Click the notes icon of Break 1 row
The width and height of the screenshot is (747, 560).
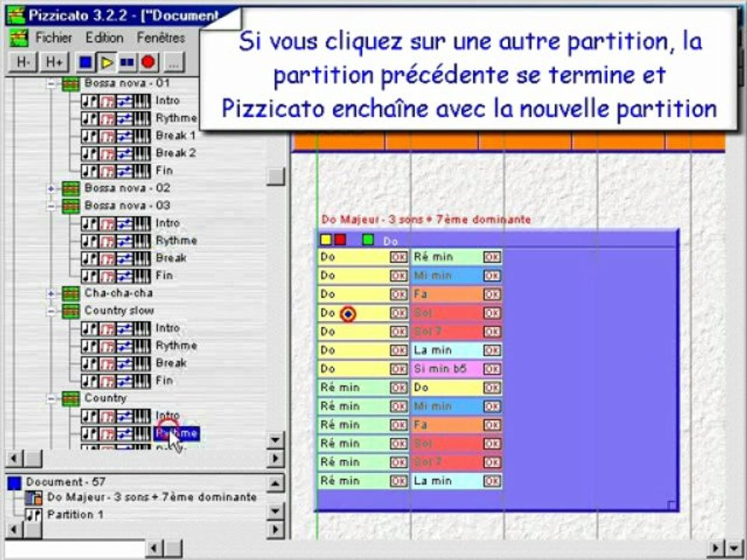click(x=89, y=135)
